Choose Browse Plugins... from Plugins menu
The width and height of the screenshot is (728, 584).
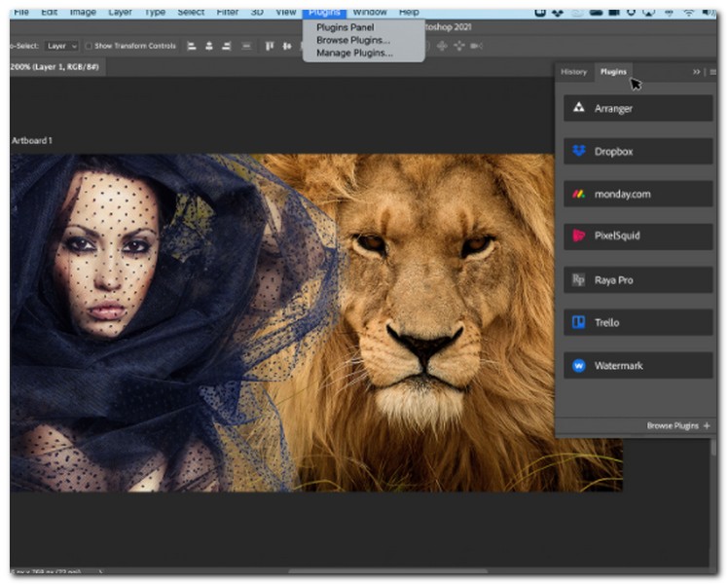coord(352,40)
